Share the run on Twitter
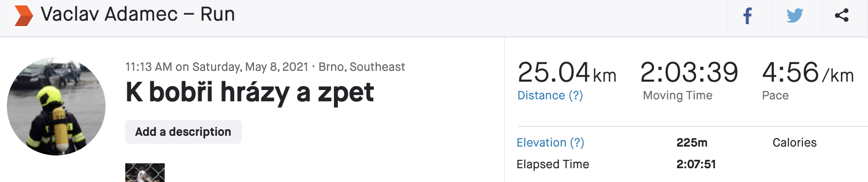The height and width of the screenshot is (182, 868). click(x=795, y=16)
